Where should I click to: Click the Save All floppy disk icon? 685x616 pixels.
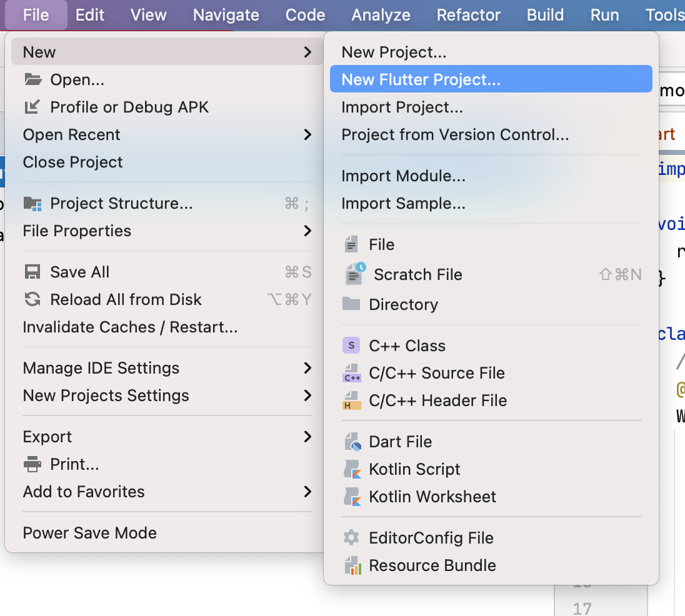32,272
